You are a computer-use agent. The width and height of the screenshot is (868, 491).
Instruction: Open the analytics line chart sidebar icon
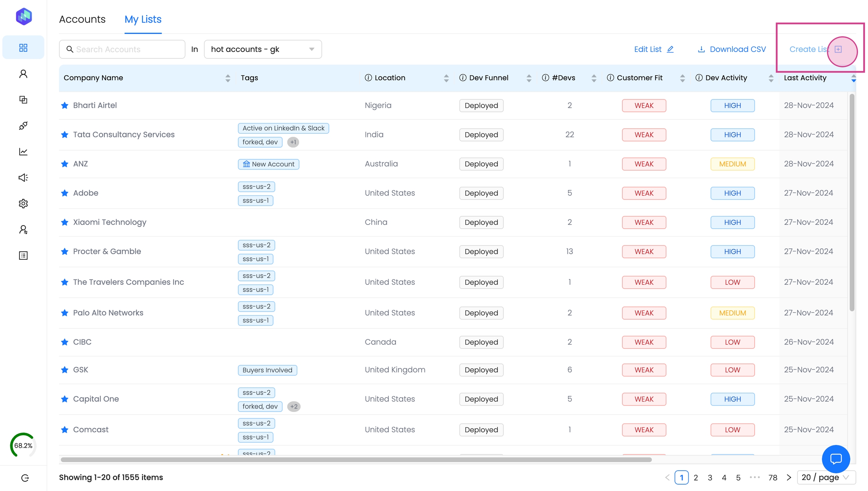[23, 152]
